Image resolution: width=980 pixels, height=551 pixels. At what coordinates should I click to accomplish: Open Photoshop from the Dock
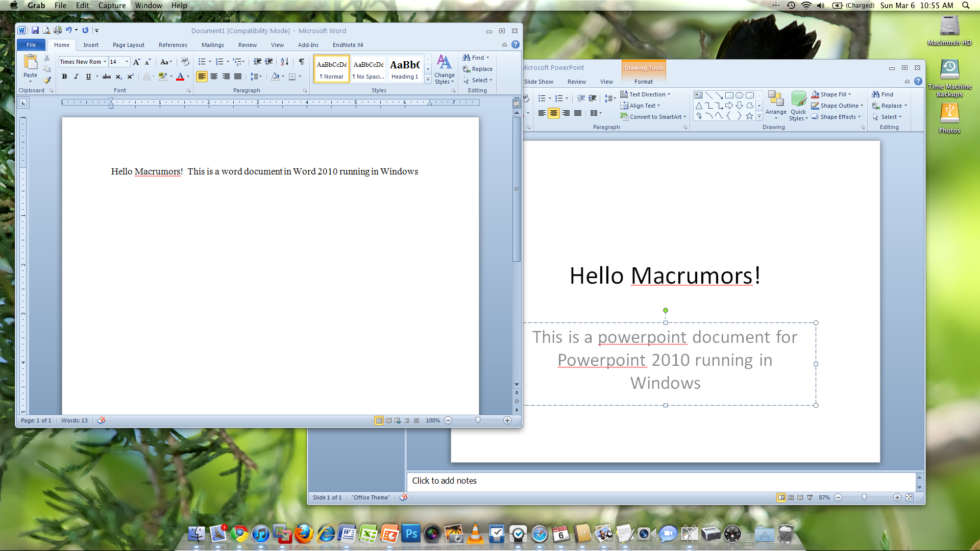coord(411,534)
